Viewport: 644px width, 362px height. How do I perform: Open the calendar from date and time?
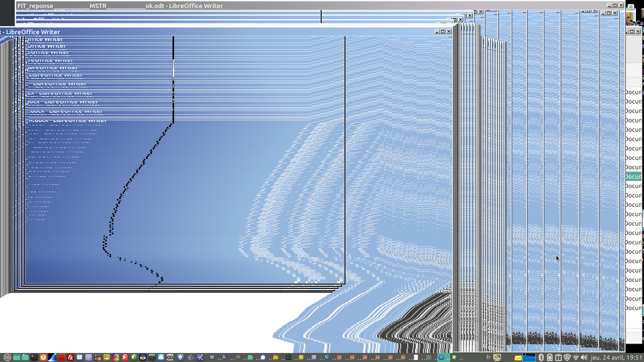coord(616,357)
